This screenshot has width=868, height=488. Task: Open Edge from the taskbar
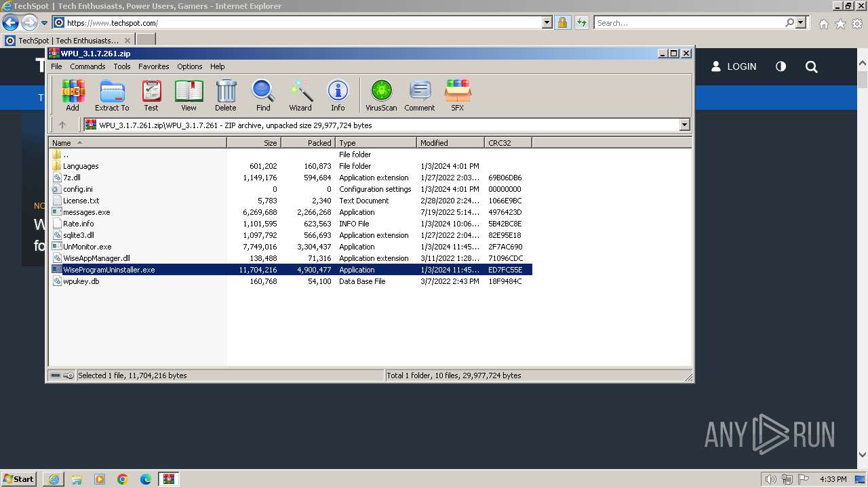point(146,479)
